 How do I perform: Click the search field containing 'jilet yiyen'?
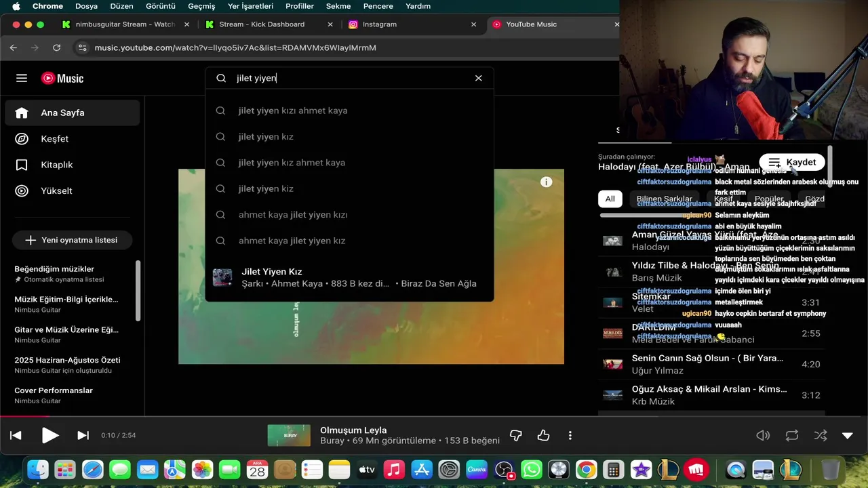pos(349,78)
